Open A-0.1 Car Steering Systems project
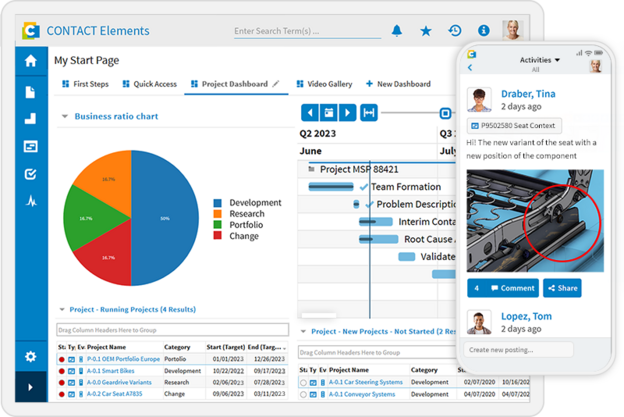The height and width of the screenshot is (417, 624). (x=366, y=382)
